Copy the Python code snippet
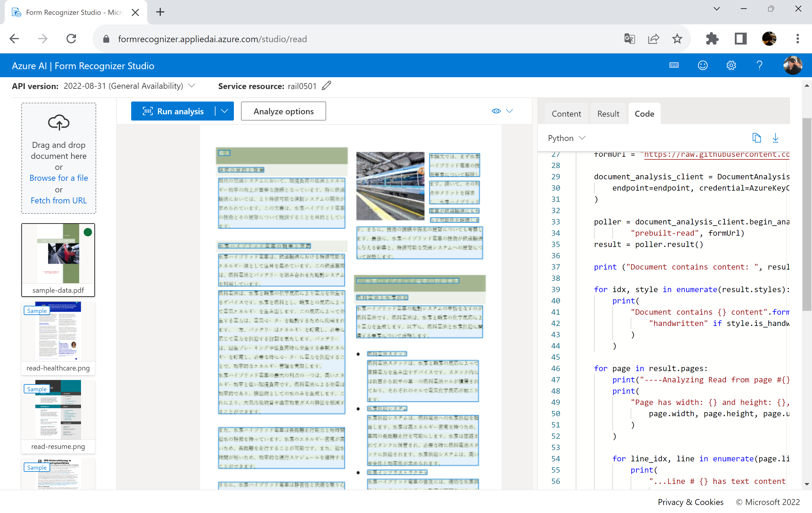The height and width of the screenshot is (513, 812). coord(757,138)
